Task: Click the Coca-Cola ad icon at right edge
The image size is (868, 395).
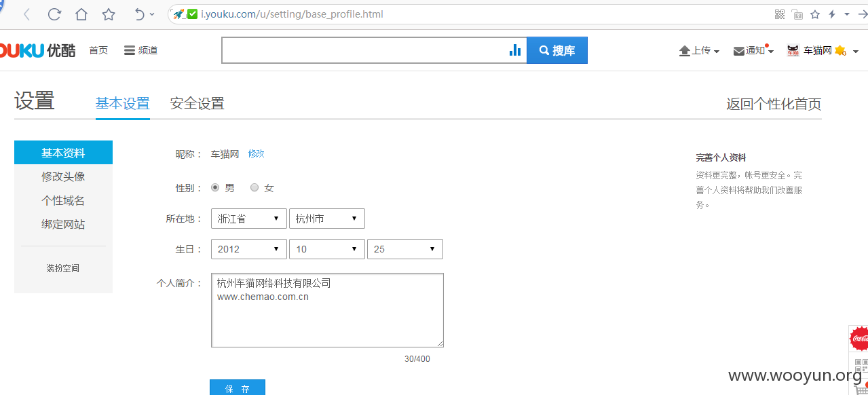Action: pos(859,337)
